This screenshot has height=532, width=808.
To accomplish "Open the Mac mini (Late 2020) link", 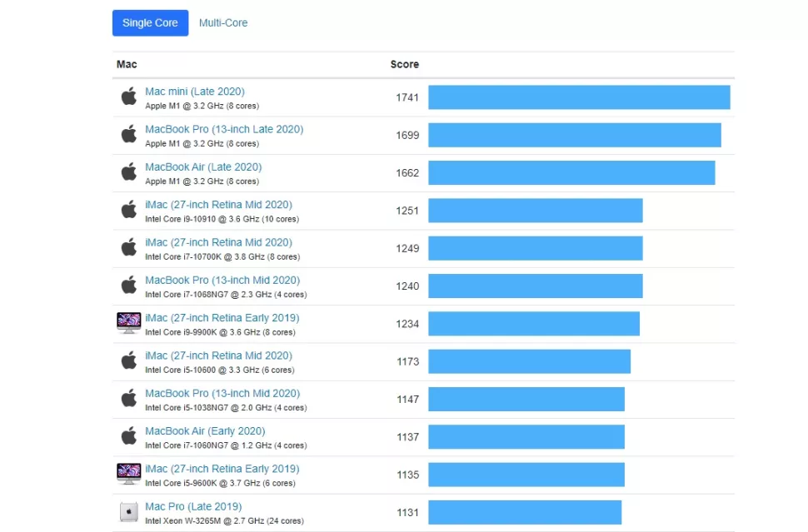I will [x=195, y=91].
